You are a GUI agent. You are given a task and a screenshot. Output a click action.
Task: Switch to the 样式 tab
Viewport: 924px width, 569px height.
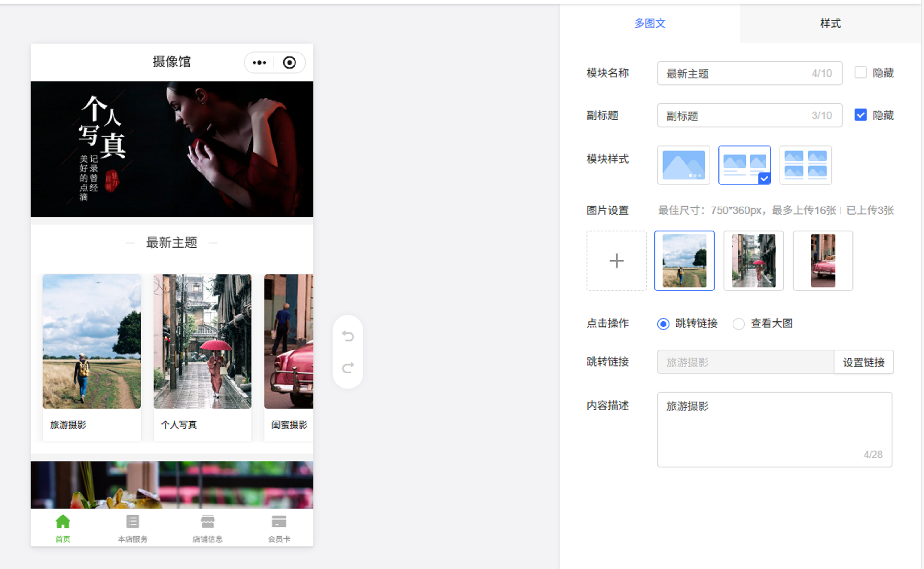830,23
